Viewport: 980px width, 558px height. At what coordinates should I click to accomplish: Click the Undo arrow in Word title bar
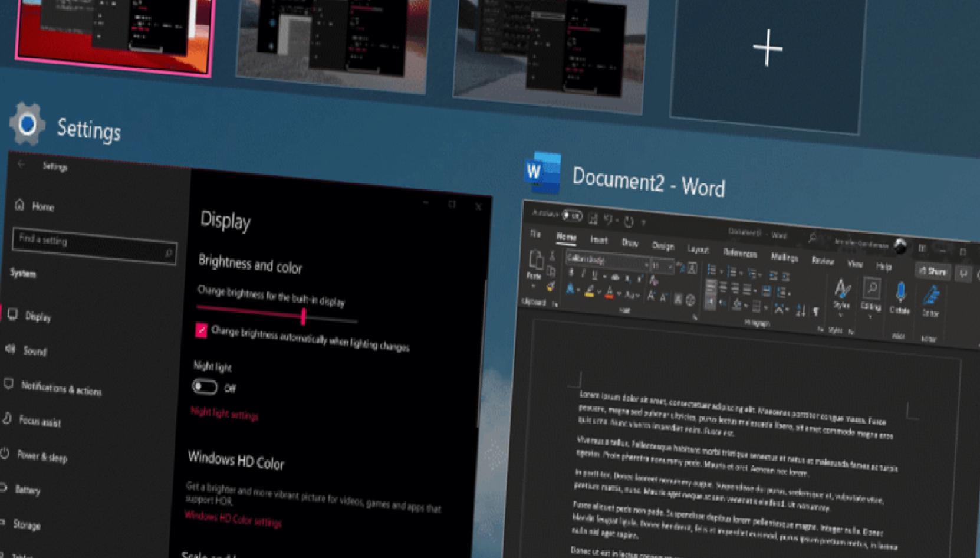coord(608,220)
